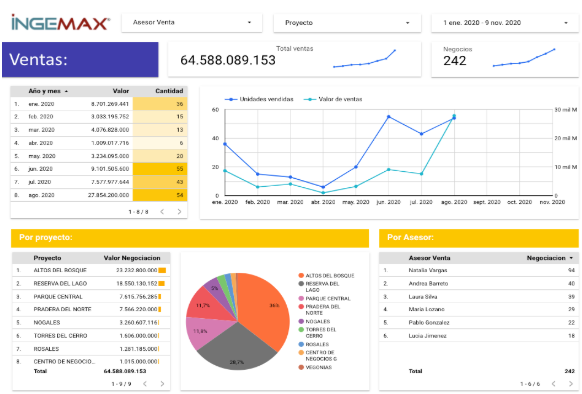Select the jun. 2020 table row
Viewport: 582px width, 394px height.
99,169
